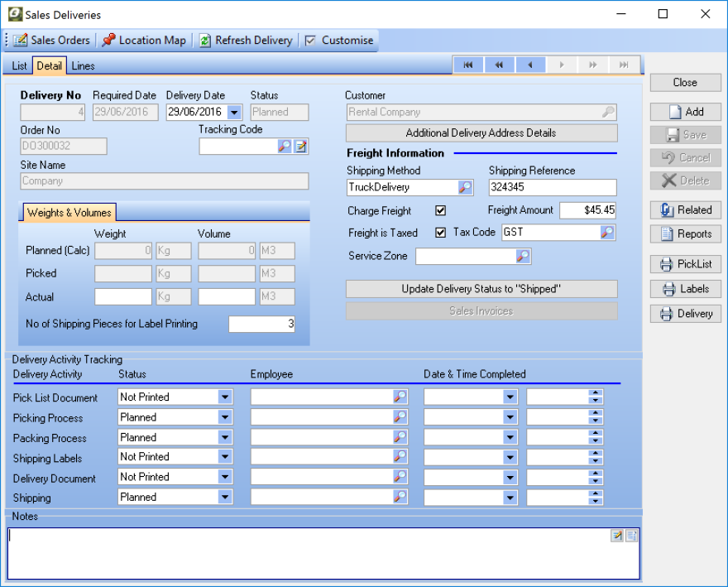Viewport: 728px width, 587px height.
Task: Look up Shipping activity employee
Action: (x=400, y=497)
